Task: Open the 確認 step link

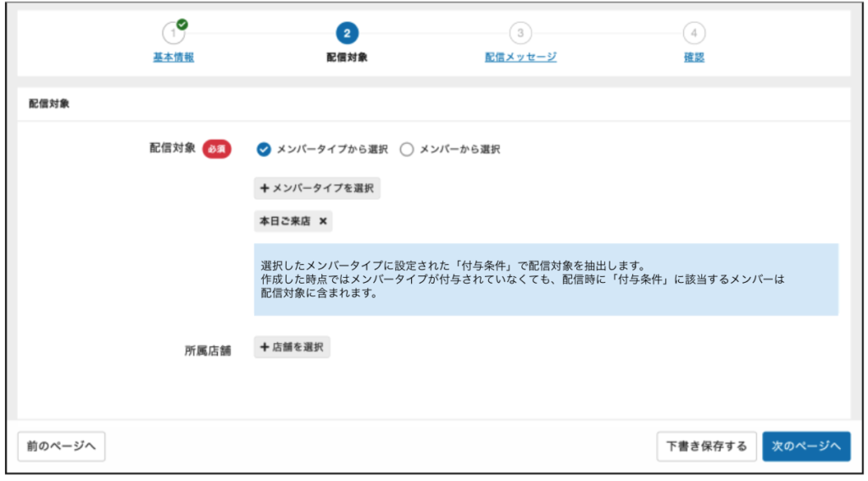Action: (x=694, y=58)
